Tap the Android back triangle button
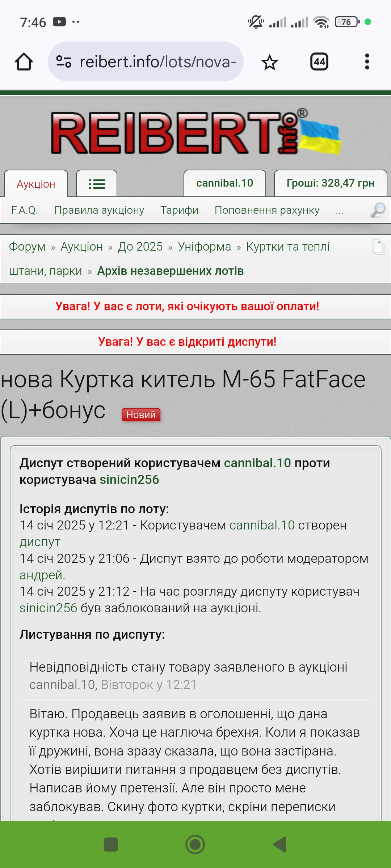Image resolution: width=391 pixels, height=868 pixels. coord(280,844)
